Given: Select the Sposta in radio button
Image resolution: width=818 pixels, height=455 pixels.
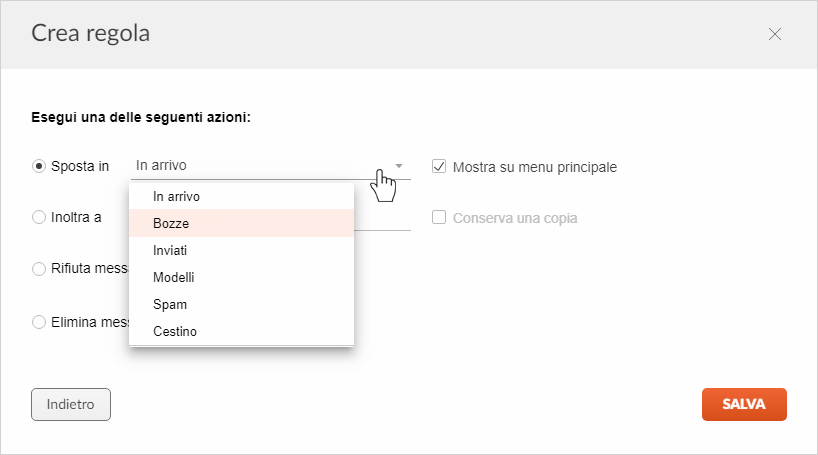Looking at the screenshot, I should click(39, 166).
